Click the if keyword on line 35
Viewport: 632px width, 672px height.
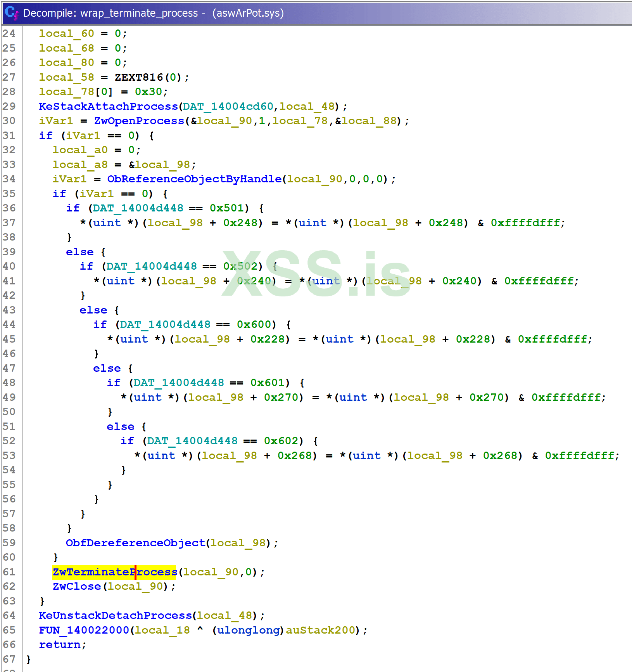[59, 194]
